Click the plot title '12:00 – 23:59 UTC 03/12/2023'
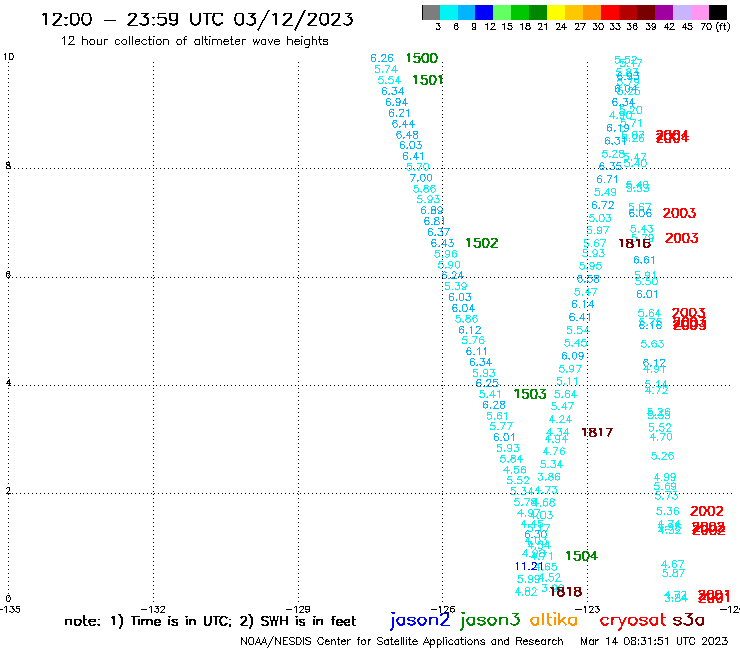Image resolution: width=740 pixels, height=650 pixels. 197,19
